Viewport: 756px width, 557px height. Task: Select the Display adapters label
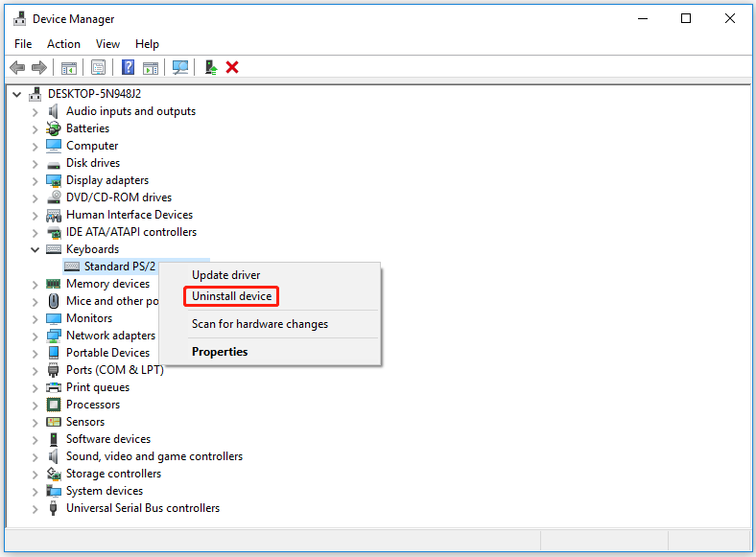107,180
